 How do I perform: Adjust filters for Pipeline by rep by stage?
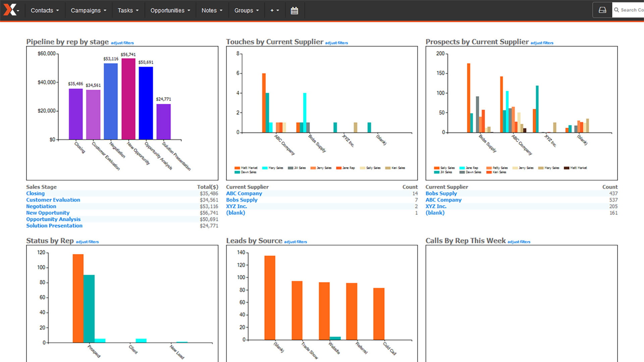(x=122, y=43)
